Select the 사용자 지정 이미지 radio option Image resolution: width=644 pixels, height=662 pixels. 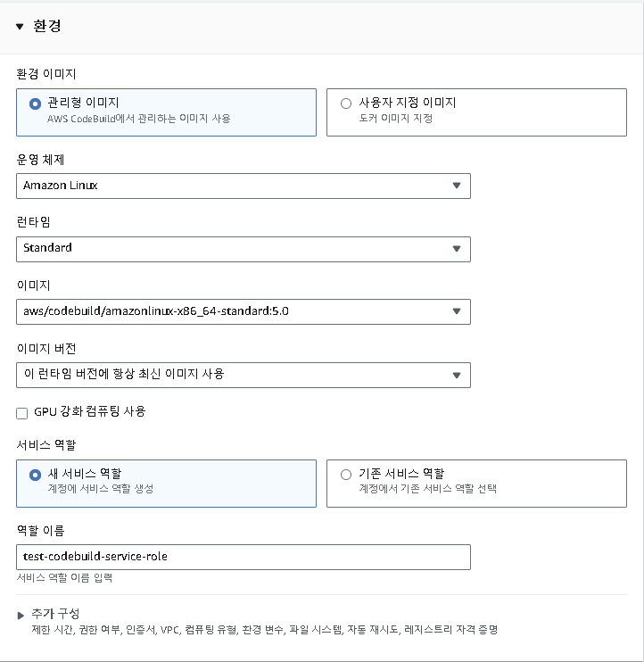pyautogui.click(x=346, y=103)
